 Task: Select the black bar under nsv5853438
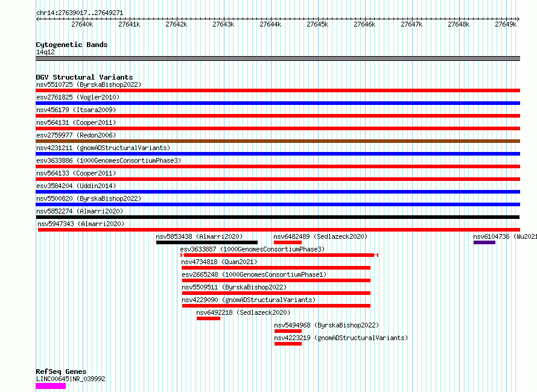[x=207, y=242]
